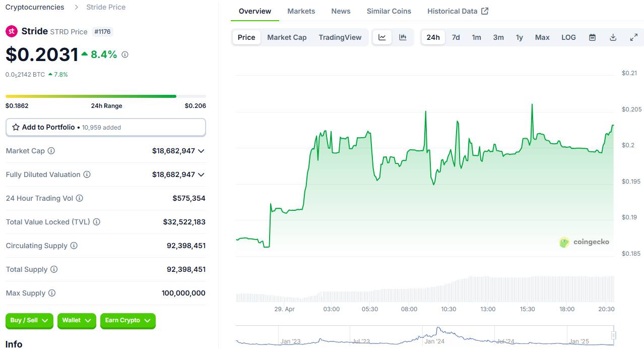Viewport: 644px width, 349px height.
Task: Click the $0.206 24h high value
Action: click(195, 106)
